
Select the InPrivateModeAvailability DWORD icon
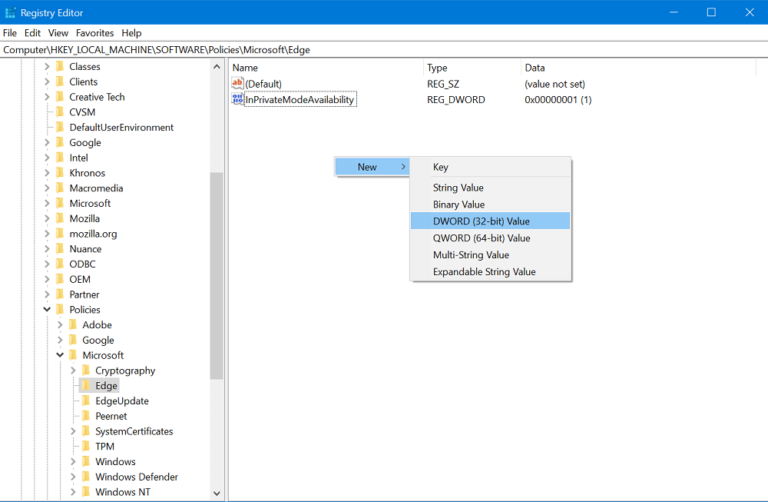coord(237,100)
